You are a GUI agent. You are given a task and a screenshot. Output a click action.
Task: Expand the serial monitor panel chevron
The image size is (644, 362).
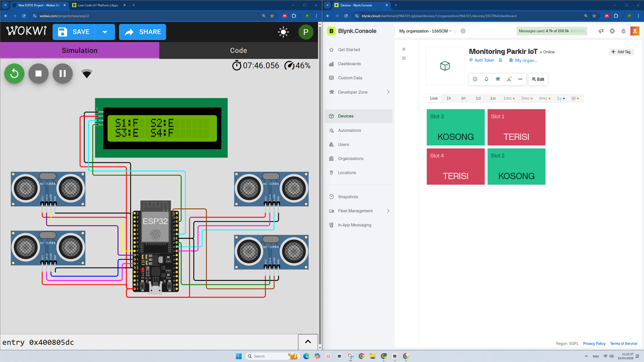pyautogui.click(x=308, y=342)
